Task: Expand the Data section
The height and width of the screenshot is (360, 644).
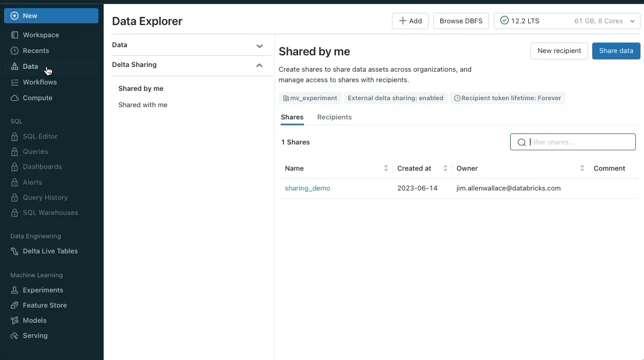Action: (x=260, y=45)
